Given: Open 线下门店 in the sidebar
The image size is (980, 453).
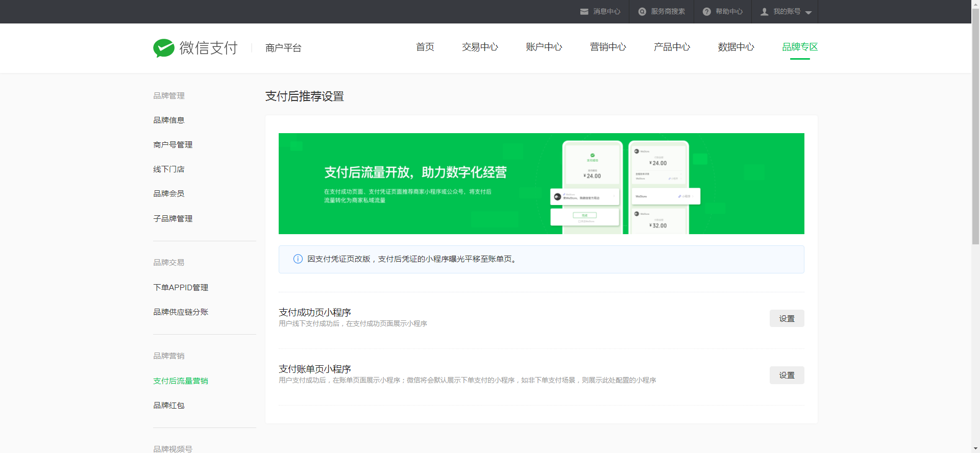Looking at the screenshot, I should pyautogui.click(x=169, y=169).
